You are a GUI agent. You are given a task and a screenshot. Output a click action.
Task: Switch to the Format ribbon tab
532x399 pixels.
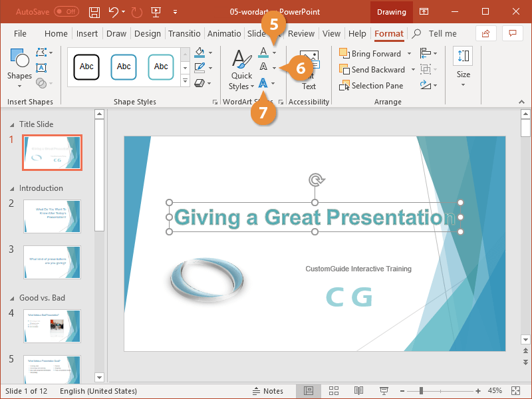click(389, 33)
